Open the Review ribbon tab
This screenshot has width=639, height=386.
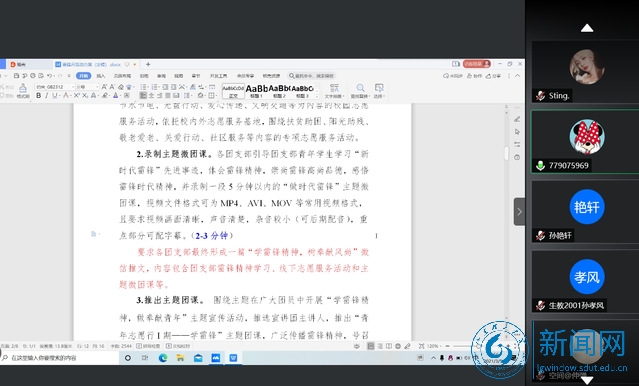(x=161, y=76)
